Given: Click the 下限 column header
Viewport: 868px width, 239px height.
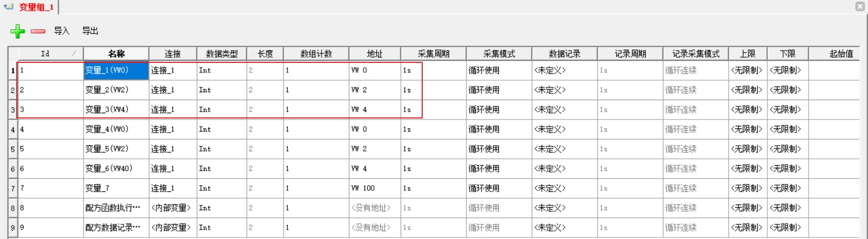Looking at the screenshot, I should 788,53.
